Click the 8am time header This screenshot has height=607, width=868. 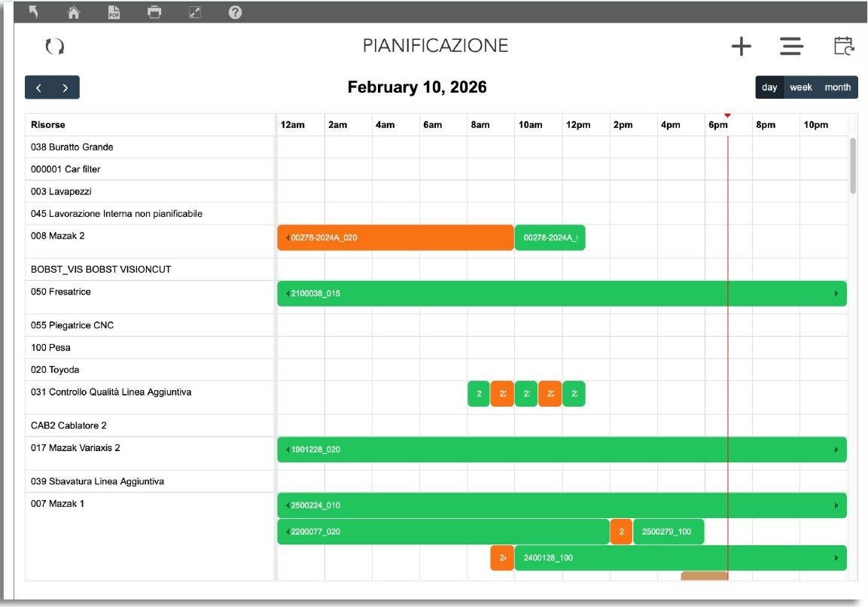[480, 124]
